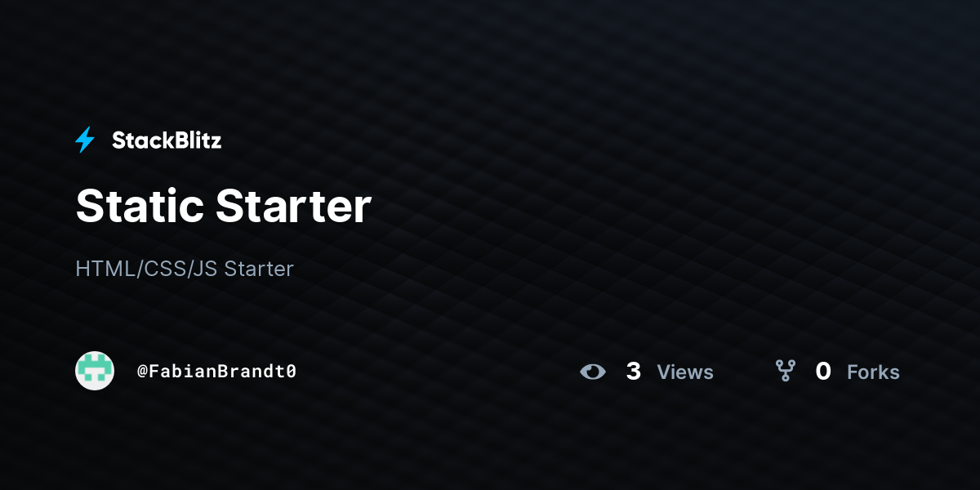Click the eye icon beside Views

pos(593,372)
